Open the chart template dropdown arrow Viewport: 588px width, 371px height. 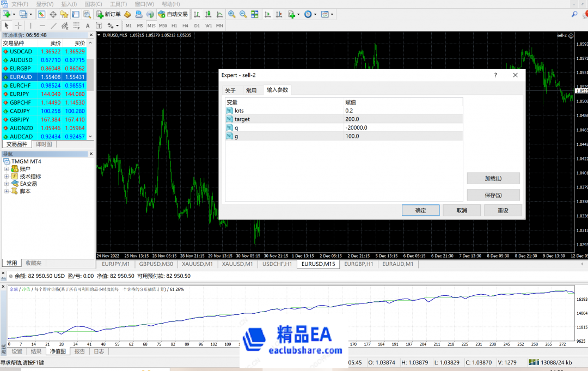(x=332, y=14)
